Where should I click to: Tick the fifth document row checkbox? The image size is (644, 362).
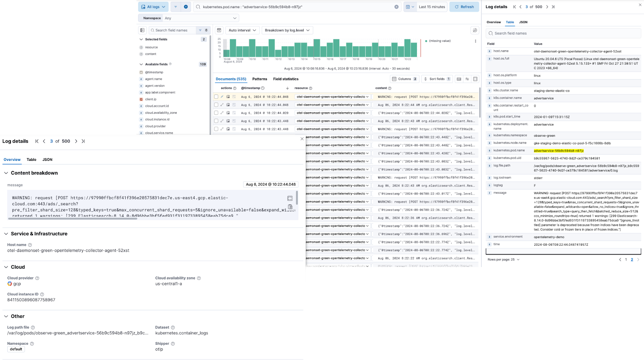pos(216,129)
